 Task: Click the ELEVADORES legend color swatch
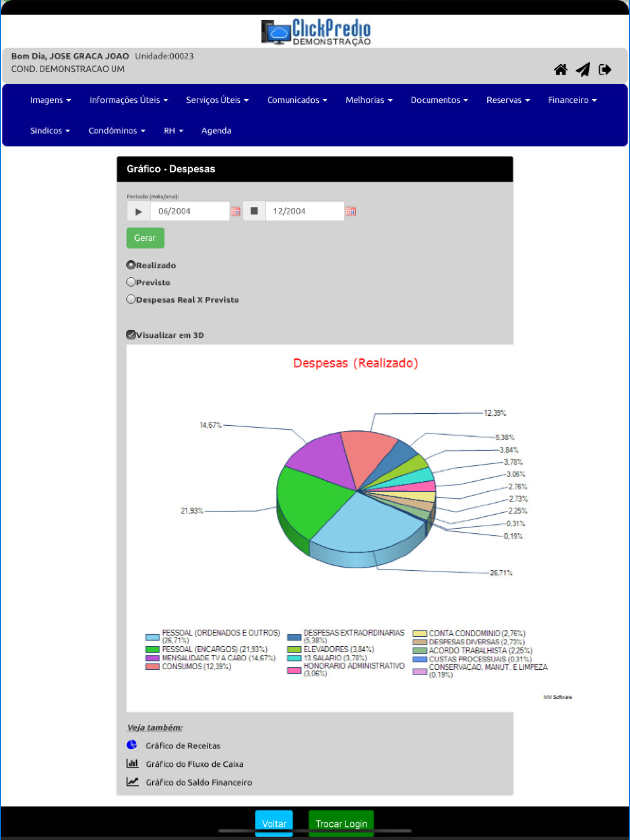coord(294,649)
